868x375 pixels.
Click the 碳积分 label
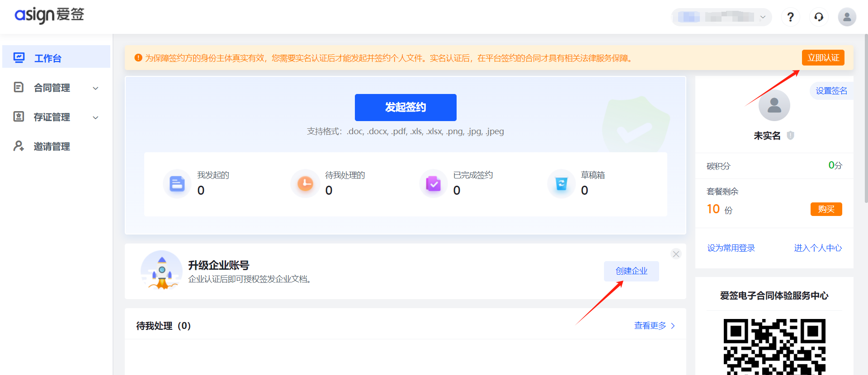pyautogui.click(x=718, y=166)
